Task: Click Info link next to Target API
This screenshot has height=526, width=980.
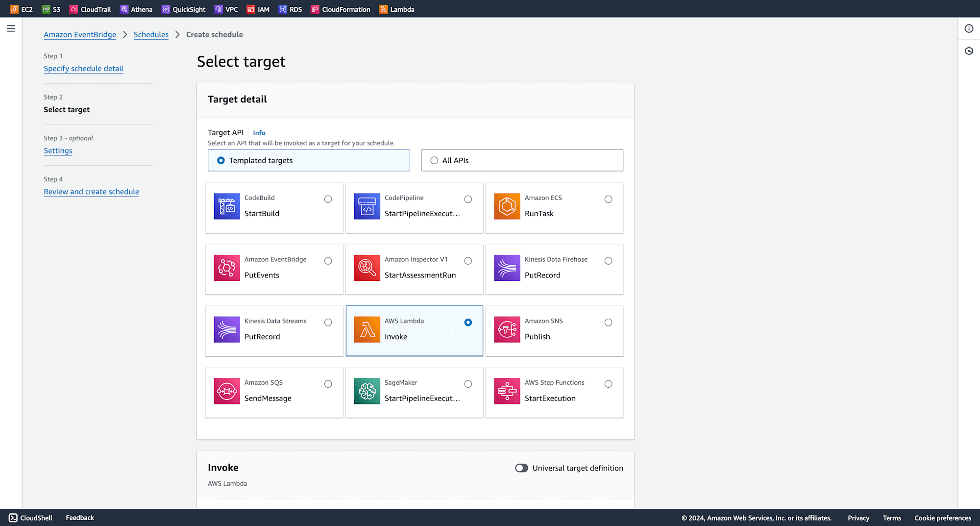Action: pyautogui.click(x=259, y=133)
